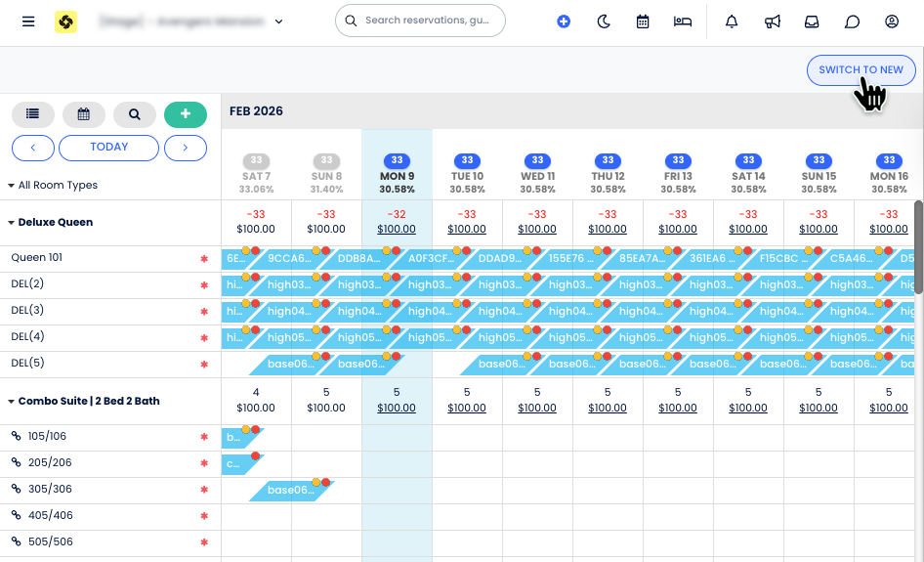Click the bed rooms icon in header
This screenshot has height=562, width=924.
[683, 22]
